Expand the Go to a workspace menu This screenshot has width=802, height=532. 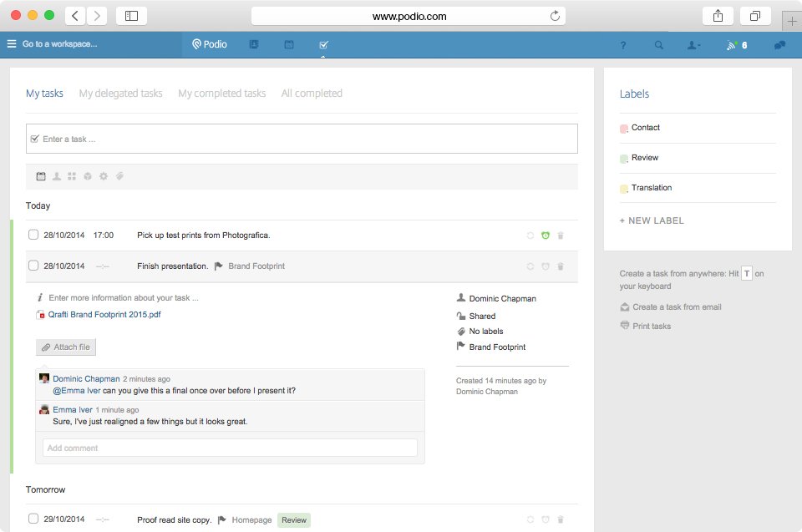(52, 44)
